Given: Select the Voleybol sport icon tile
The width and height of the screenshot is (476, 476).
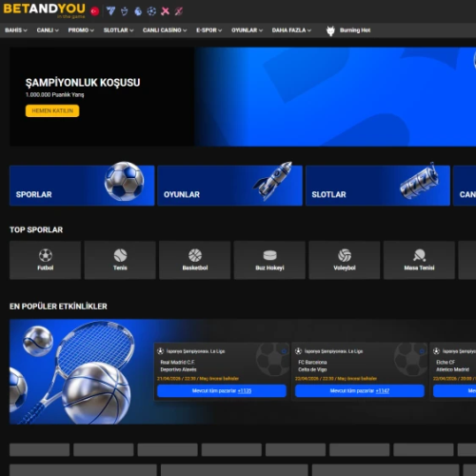Looking at the screenshot, I should pyautogui.click(x=345, y=260).
